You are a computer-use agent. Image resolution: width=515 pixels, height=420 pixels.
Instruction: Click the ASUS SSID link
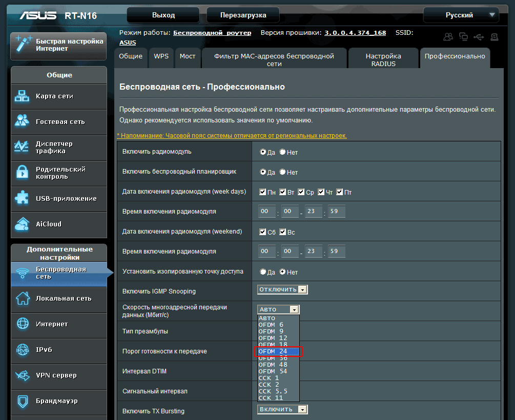[x=128, y=43]
